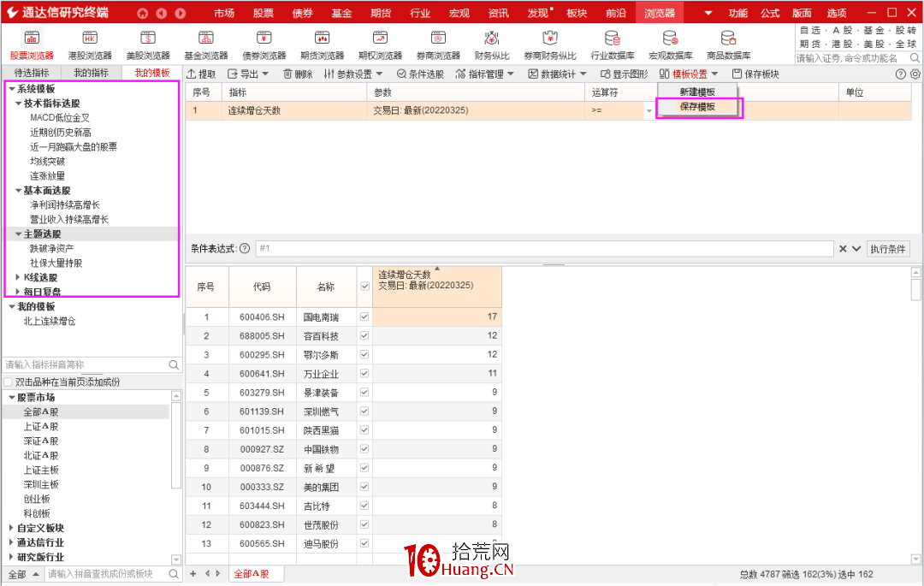The image size is (924, 586).
Task: Open the 行业数据库 industry database icon
Action: 613,44
